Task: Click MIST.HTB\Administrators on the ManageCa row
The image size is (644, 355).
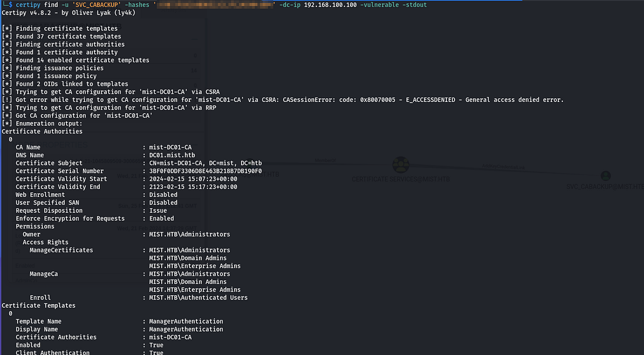Action: point(189,274)
